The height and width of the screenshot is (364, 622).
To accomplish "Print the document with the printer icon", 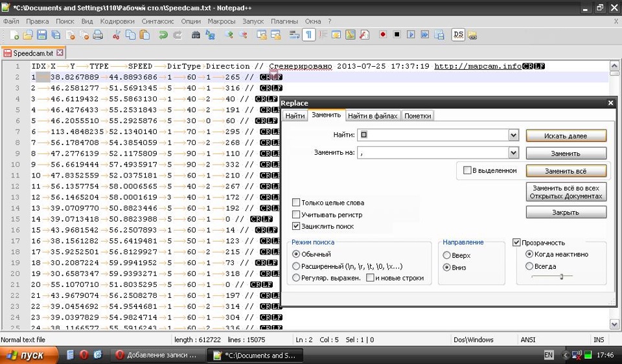I will (x=98, y=35).
